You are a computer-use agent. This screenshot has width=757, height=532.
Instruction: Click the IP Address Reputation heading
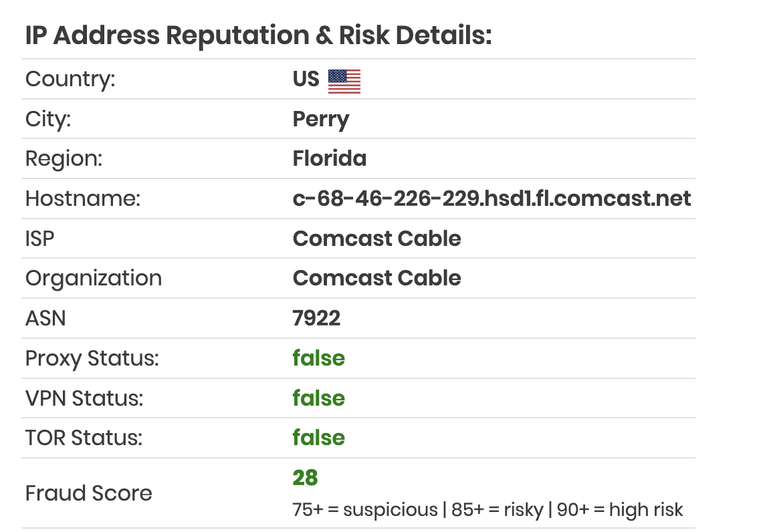tap(258, 35)
